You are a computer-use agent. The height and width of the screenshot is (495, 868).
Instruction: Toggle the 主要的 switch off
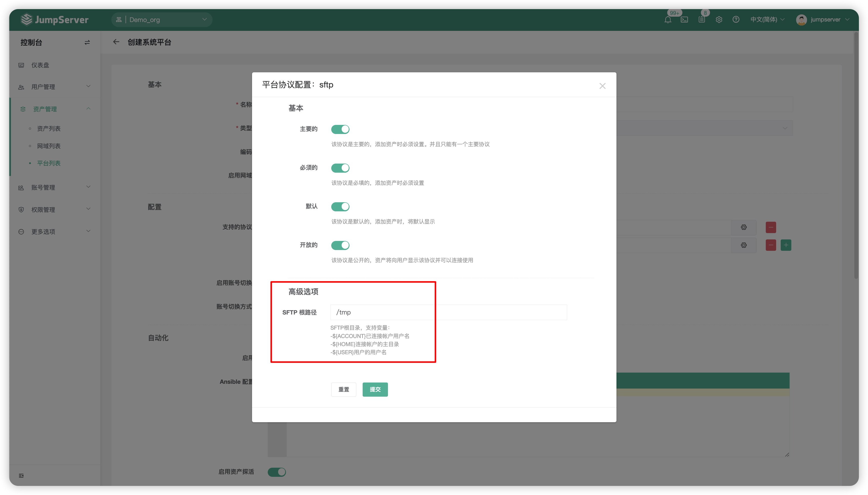pos(340,129)
